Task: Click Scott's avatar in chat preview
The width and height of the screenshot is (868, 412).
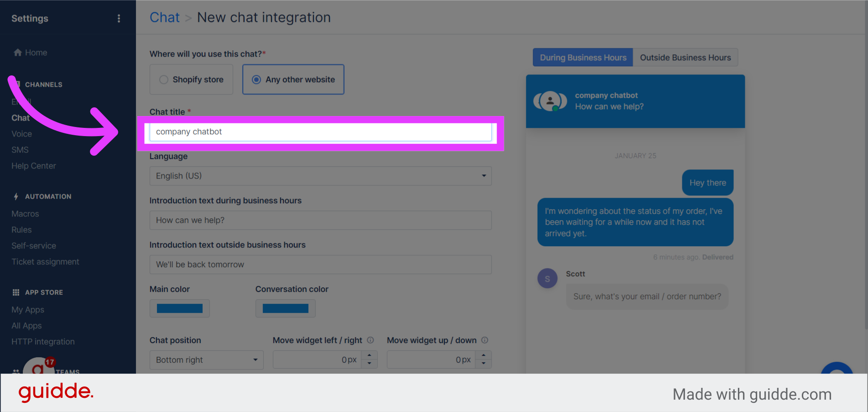Action: point(547,278)
